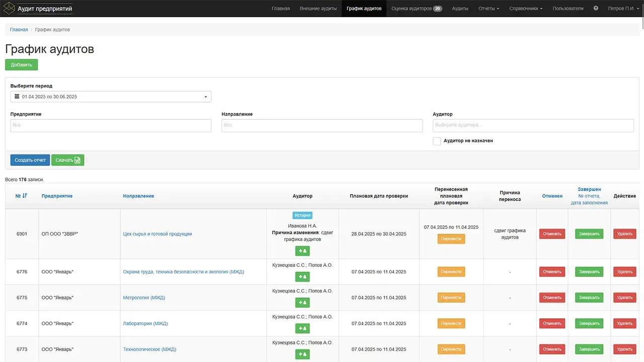Click add auditor icon for audit 6775
Screen dimensions: 644x362
[302, 303]
